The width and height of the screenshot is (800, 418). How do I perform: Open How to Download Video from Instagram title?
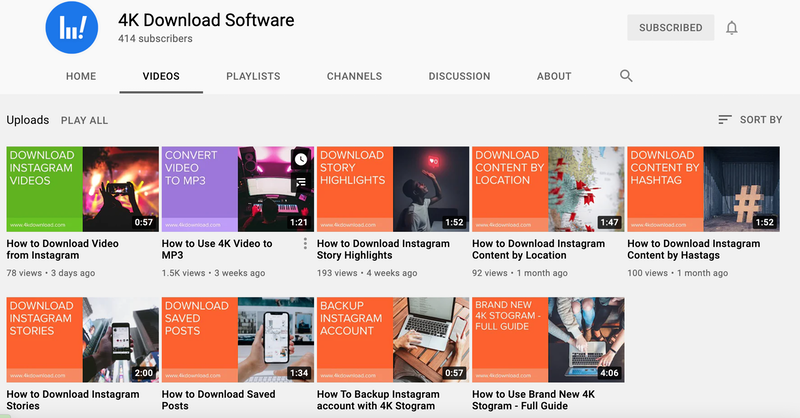click(62, 249)
